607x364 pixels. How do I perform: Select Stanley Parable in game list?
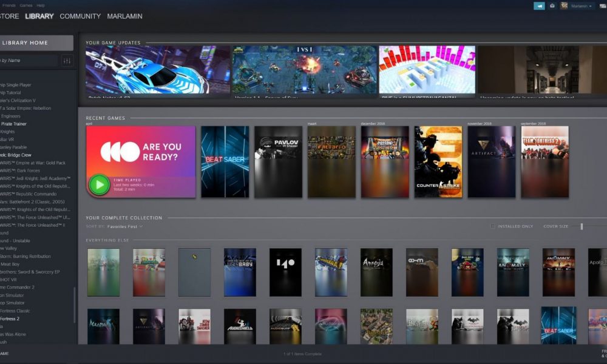pyautogui.click(x=13, y=147)
